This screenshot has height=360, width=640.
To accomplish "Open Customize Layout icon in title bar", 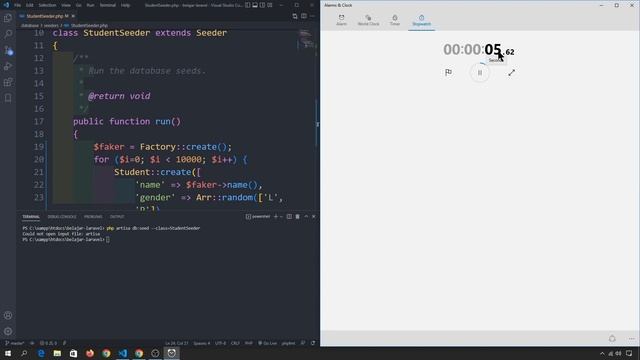I will [270, 5].
